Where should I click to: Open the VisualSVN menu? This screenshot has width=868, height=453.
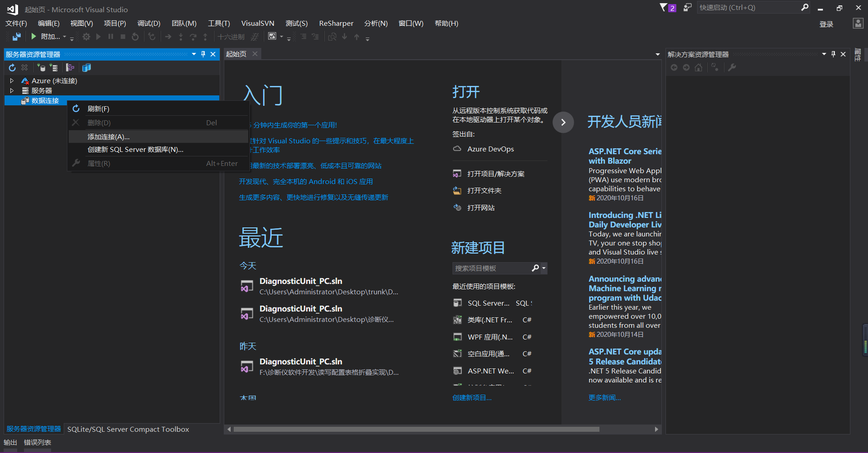(258, 24)
